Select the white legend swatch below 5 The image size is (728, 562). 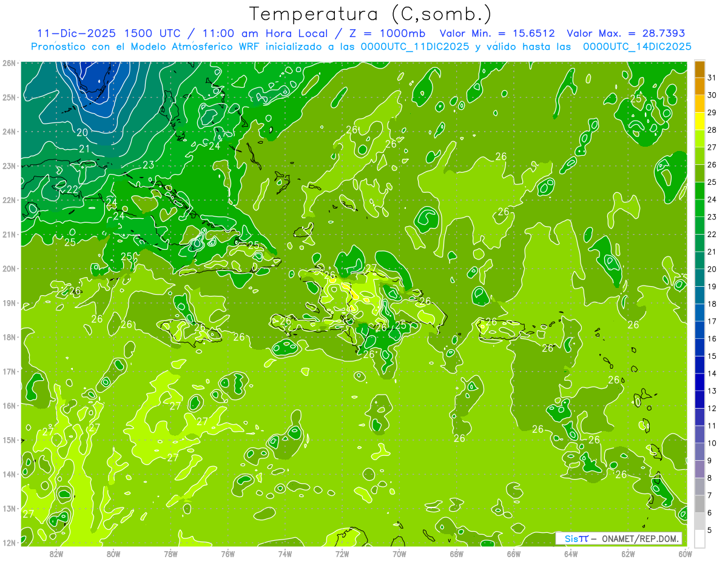(699, 538)
